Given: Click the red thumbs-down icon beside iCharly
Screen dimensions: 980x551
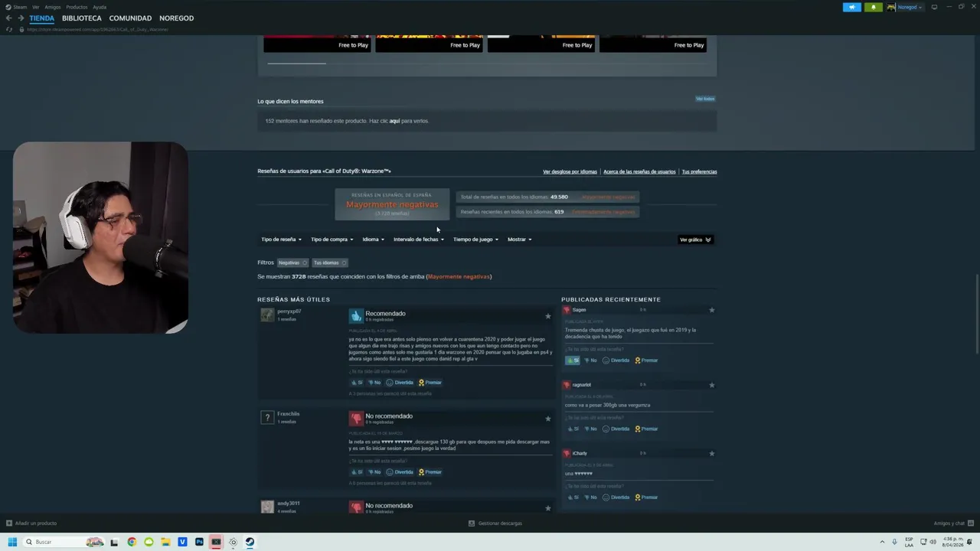Looking at the screenshot, I should [x=567, y=453].
